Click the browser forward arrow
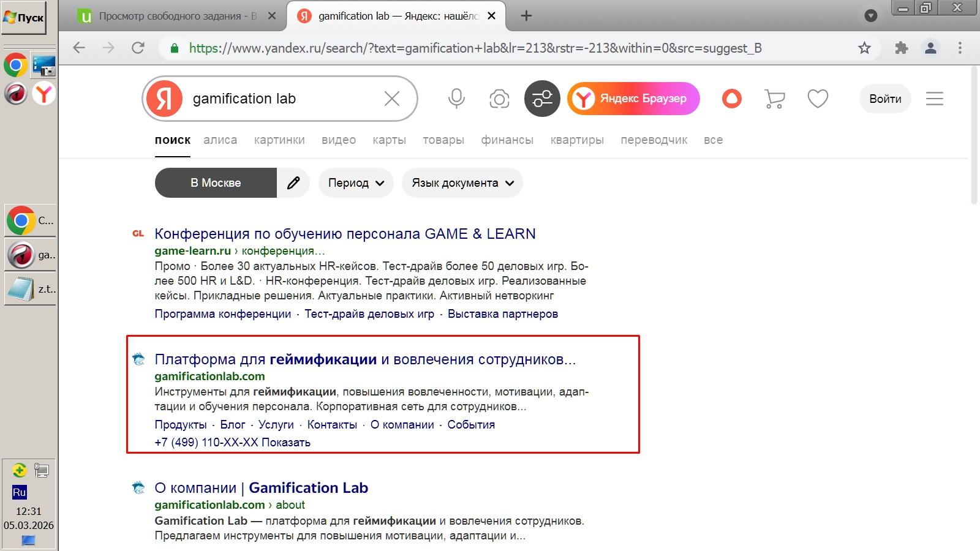The width and height of the screenshot is (980, 551). (x=108, y=48)
